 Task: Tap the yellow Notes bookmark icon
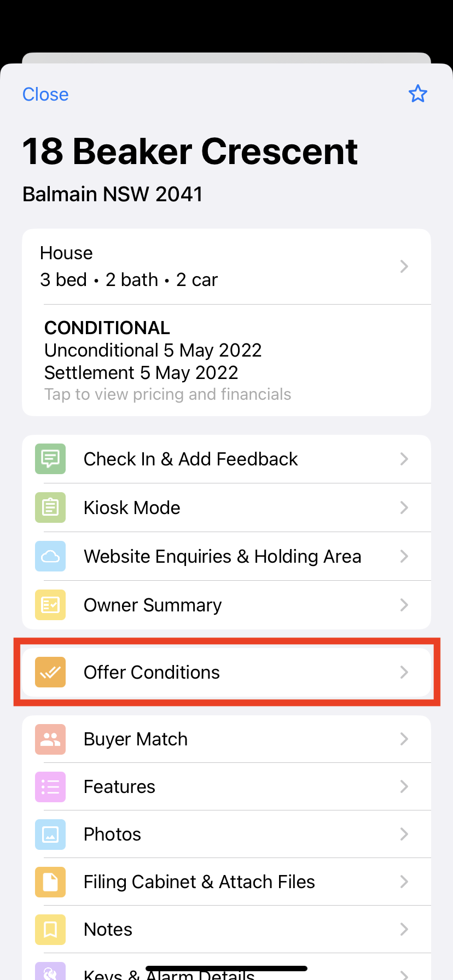pos(50,930)
